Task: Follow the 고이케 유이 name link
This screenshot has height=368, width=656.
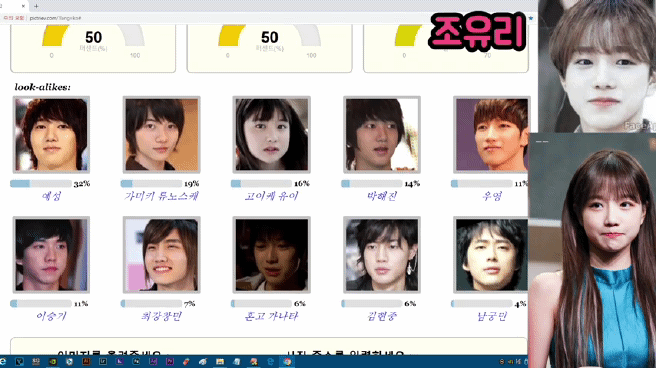Action: pos(272,196)
